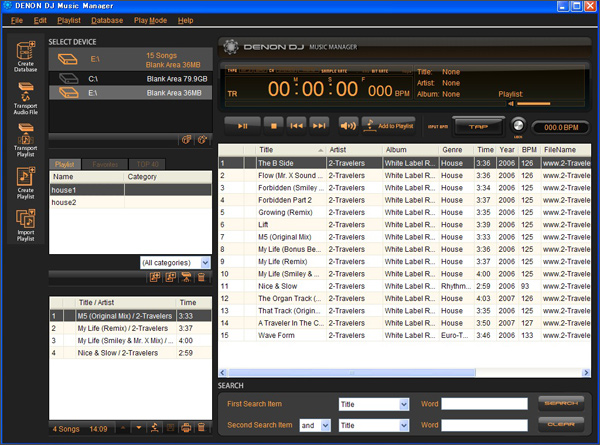The image size is (600, 445).
Task: Sort tracks by the Artist column header
Action: (x=354, y=150)
